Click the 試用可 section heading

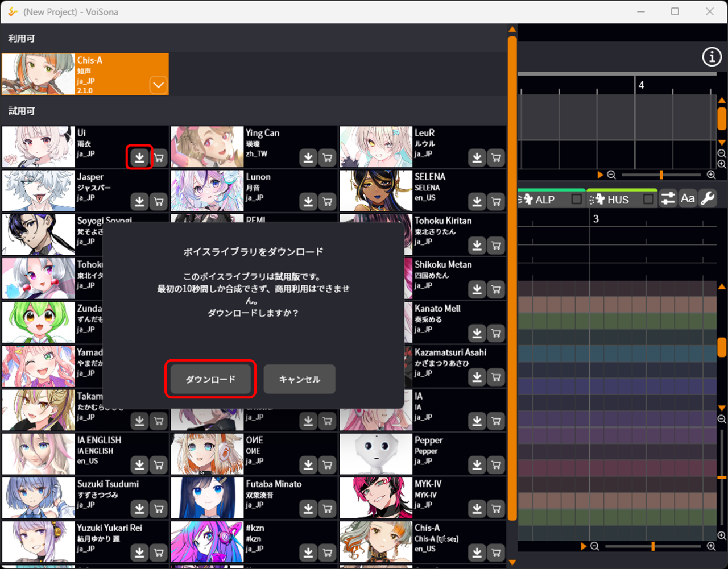(22, 111)
